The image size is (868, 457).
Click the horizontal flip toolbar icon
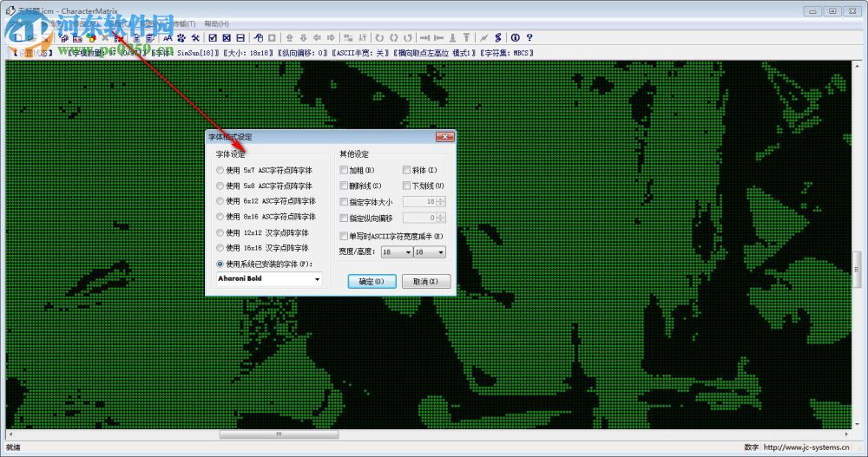pyautogui.click(x=348, y=37)
